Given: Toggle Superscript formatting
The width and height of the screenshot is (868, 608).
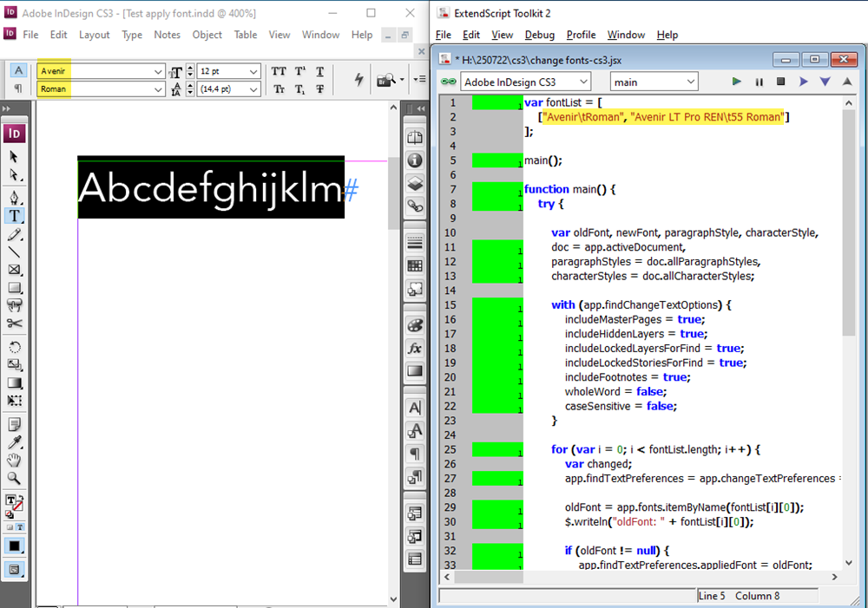Looking at the screenshot, I should click(x=299, y=71).
